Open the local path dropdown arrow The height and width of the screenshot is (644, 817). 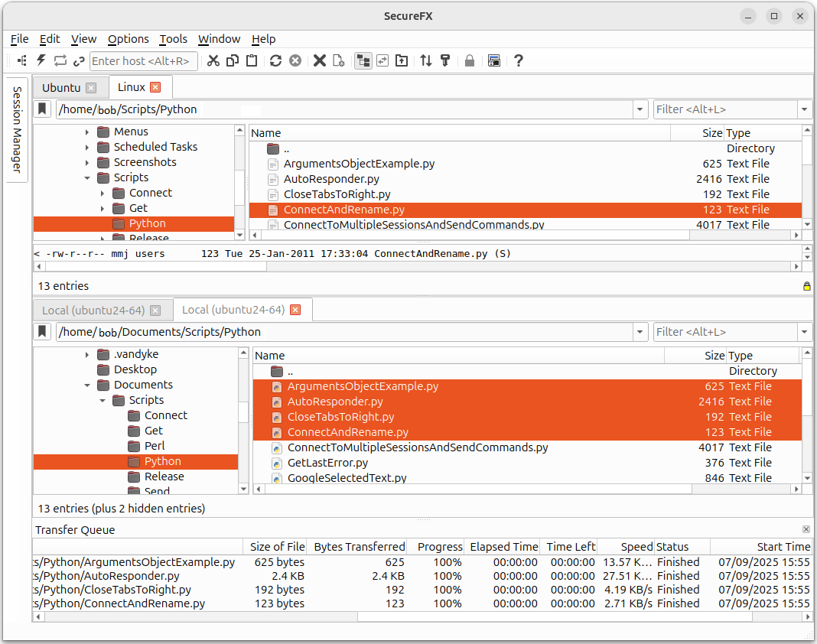point(640,331)
